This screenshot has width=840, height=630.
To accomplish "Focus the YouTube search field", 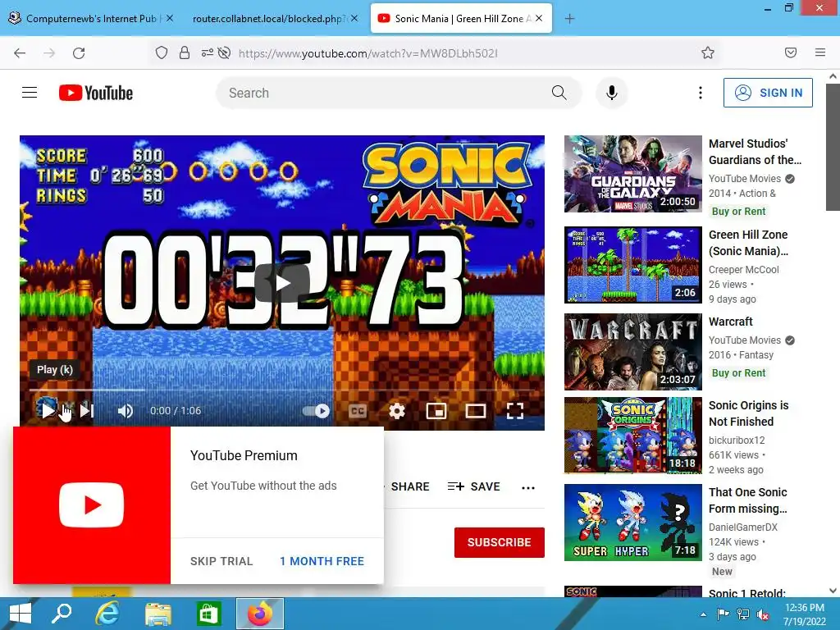I will pos(383,93).
